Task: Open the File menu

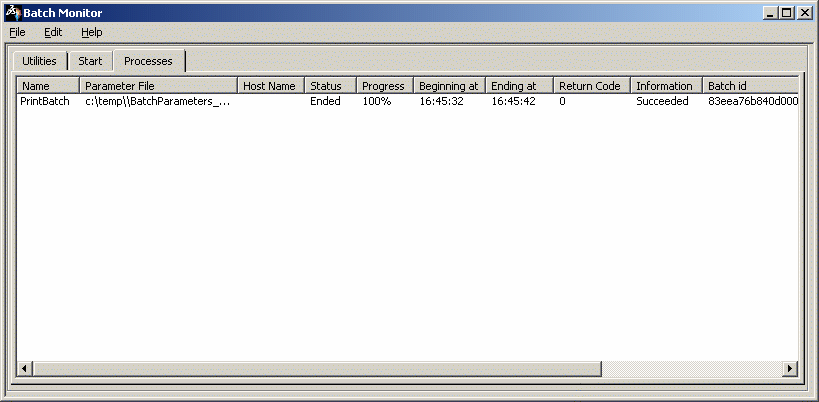Action: 17,32
